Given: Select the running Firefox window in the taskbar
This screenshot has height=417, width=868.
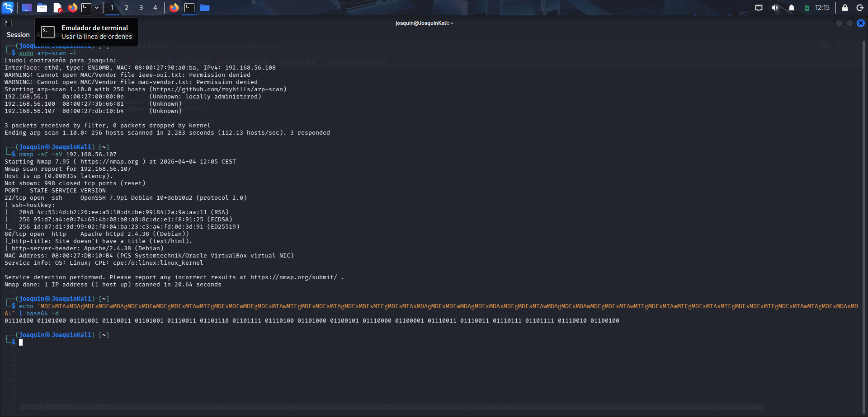Looking at the screenshot, I should [174, 7].
